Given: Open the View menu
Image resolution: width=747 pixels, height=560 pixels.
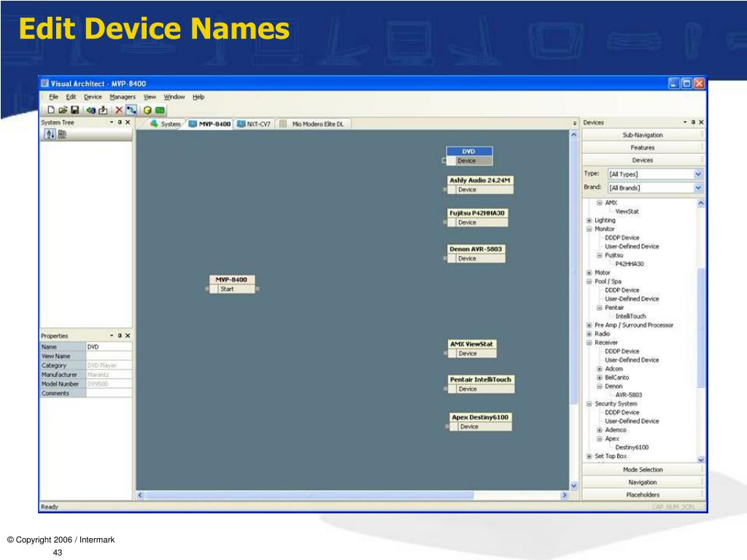Looking at the screenshot, I should click(x=150, y=97).
